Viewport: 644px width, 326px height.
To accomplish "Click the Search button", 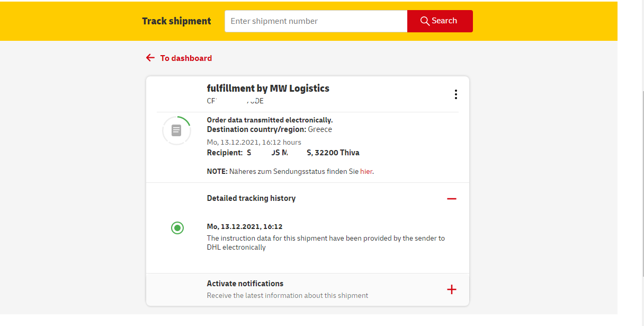I will point(440,21).
